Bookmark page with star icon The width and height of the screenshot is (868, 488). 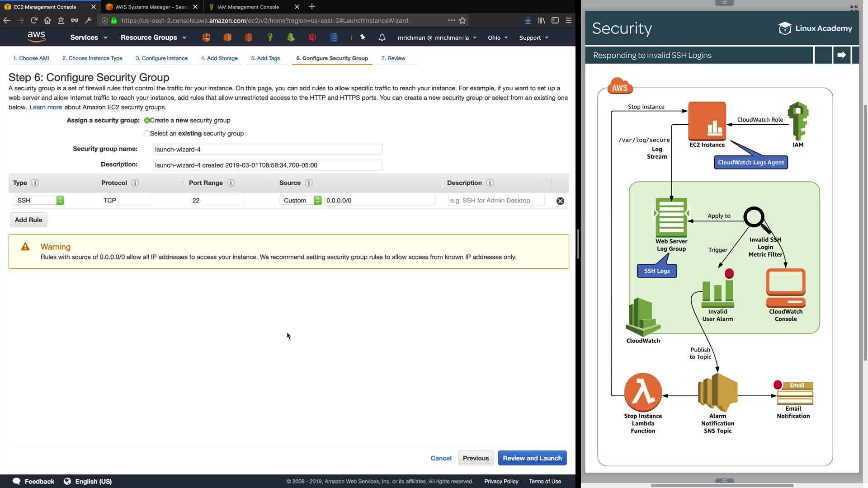(462, 20)
